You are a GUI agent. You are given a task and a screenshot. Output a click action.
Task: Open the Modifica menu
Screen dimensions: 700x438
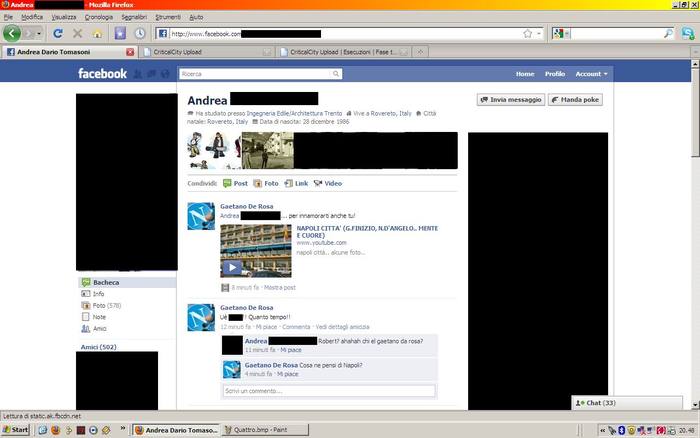coord(32,17)
